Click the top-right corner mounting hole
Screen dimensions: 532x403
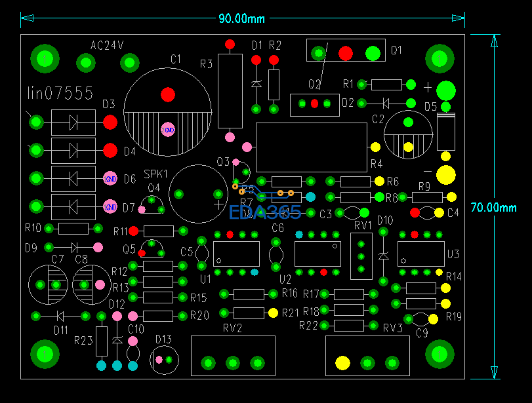point(440,58)
